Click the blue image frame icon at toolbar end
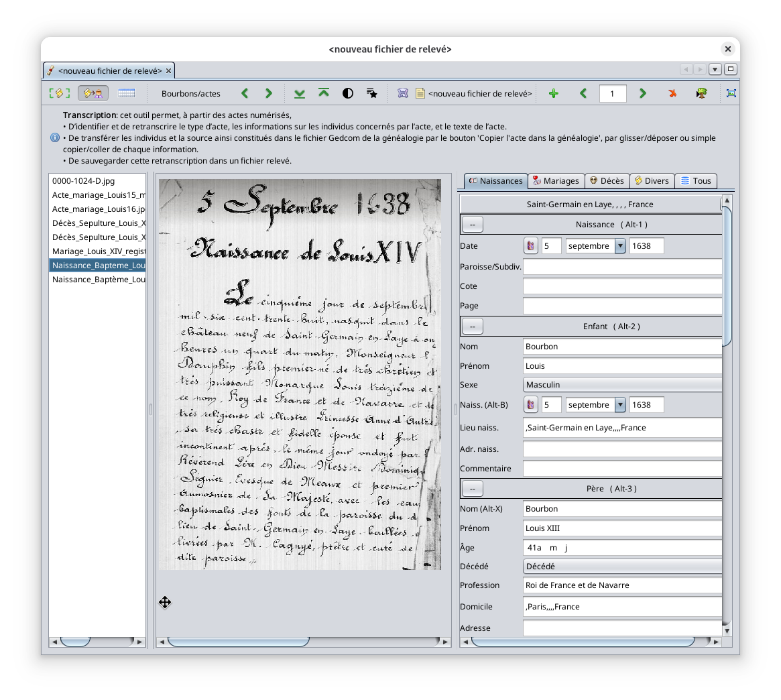The height and width of the screenshot is (700, 781). tap(731, 93)
